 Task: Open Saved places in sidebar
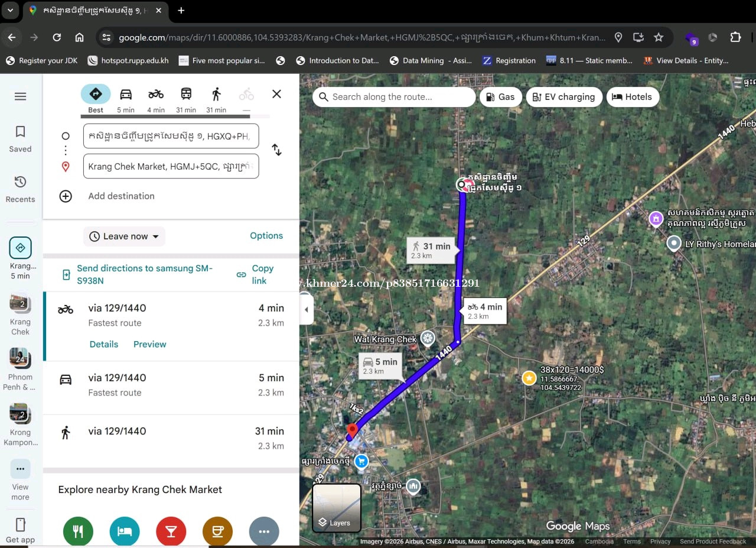point(20,139)
